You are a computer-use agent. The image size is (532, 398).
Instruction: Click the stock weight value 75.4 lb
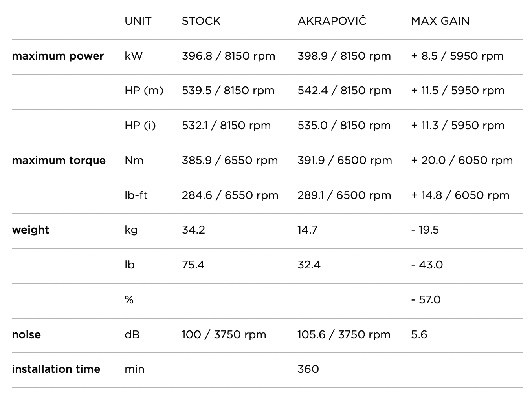[193, 265]
